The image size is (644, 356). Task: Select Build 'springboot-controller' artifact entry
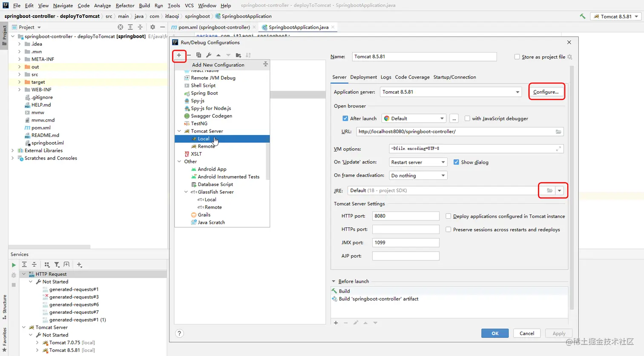point(379,299)
